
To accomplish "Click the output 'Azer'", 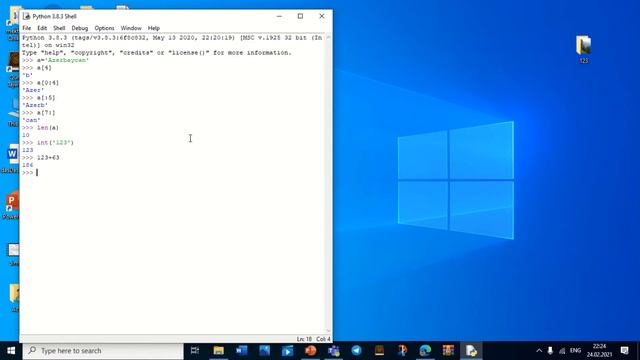I will [x=33, y=90].
